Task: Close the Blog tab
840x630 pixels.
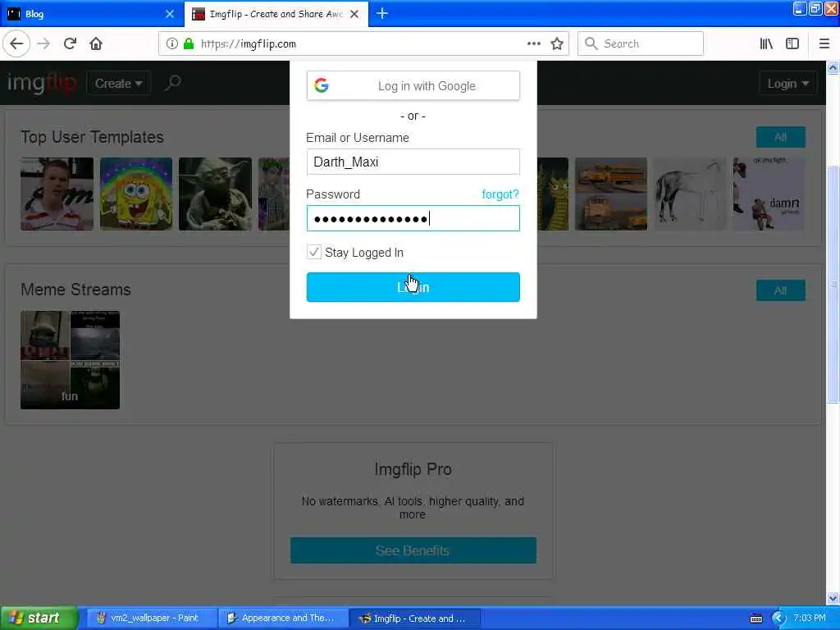Action: click(169, 14)
